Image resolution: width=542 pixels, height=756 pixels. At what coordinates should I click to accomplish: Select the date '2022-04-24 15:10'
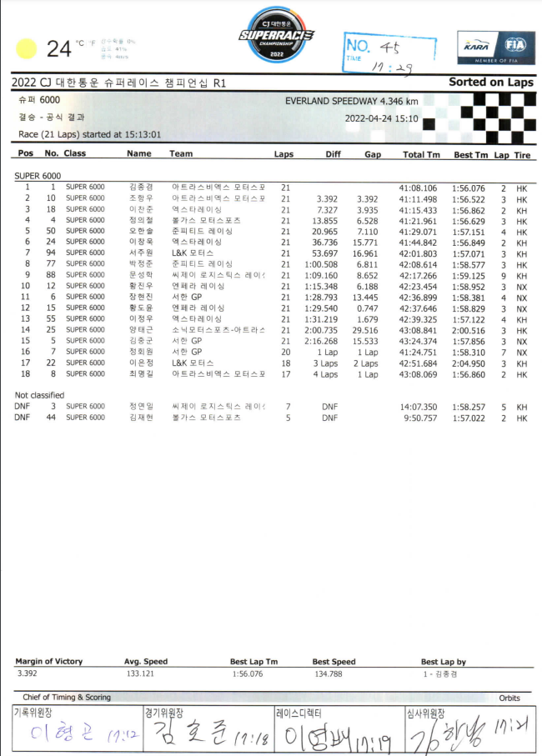coord(381,118)
